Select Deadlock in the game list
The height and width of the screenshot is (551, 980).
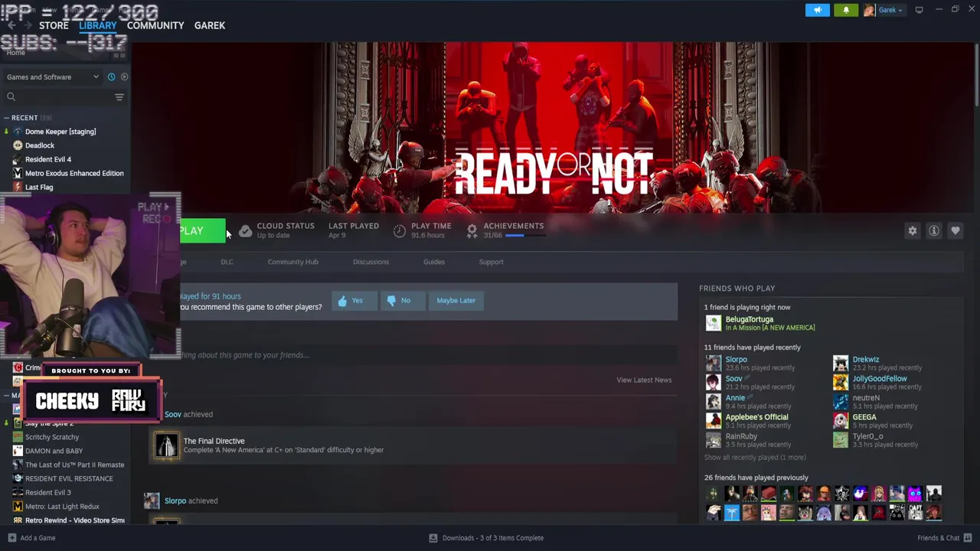[40, 145]
